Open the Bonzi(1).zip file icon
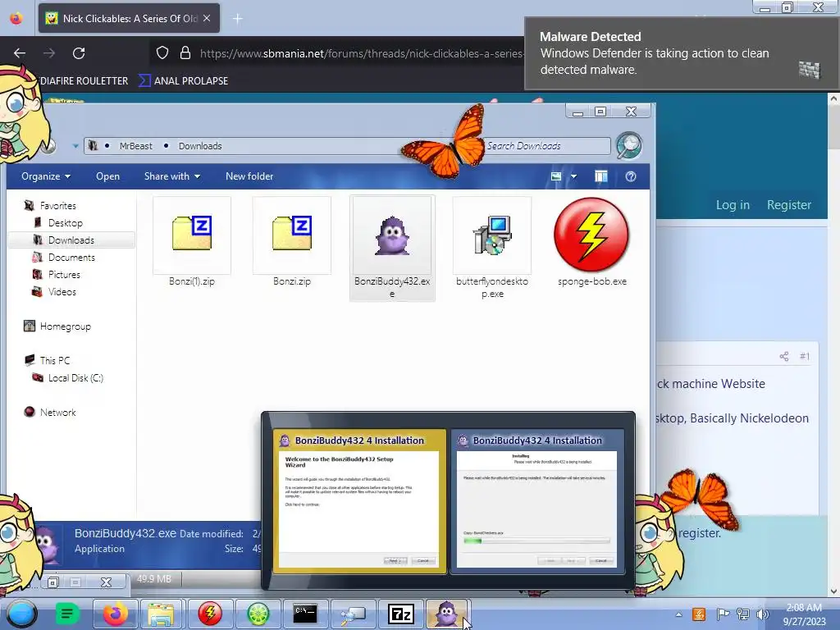 pos(192,234)
